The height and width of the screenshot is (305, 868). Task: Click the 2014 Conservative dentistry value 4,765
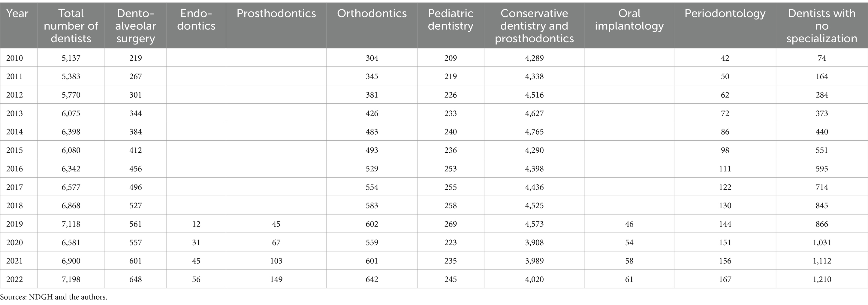[x=534, y=132]
